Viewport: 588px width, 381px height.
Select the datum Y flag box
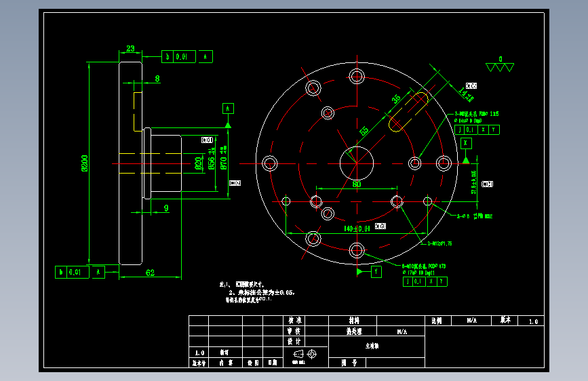click(x=376, y=272)
